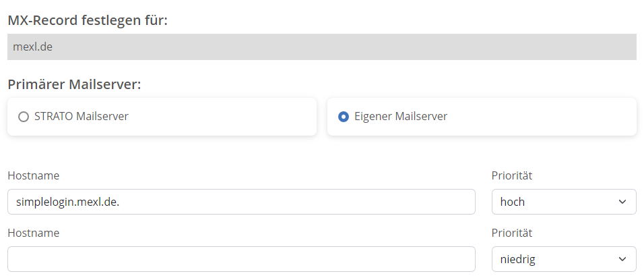644x280 pixels.
Task: Click the greyed-out mexl.de domain field
Action: 322,47
